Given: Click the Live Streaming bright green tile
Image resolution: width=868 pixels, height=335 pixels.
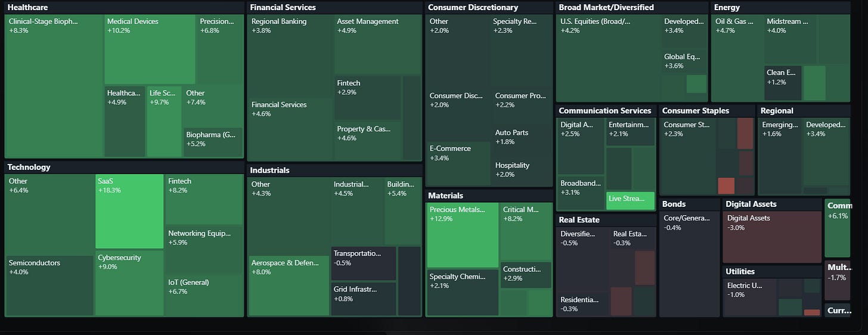Looking at the screenshot, I should (630, 200).
